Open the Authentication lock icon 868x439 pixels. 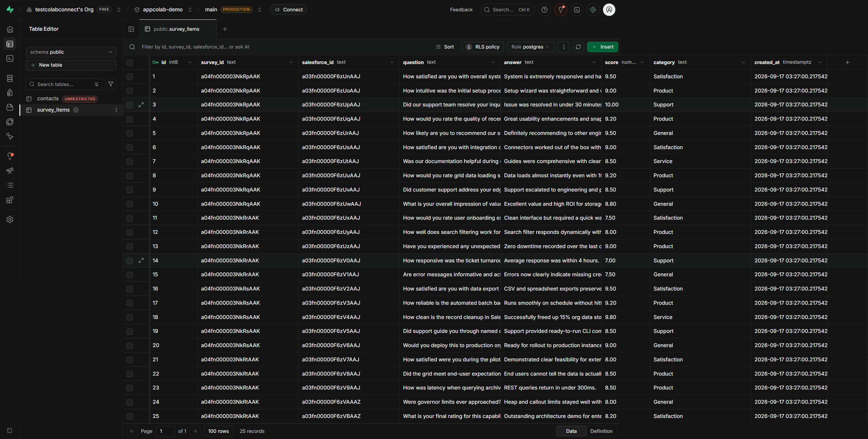tap(10, 93)
